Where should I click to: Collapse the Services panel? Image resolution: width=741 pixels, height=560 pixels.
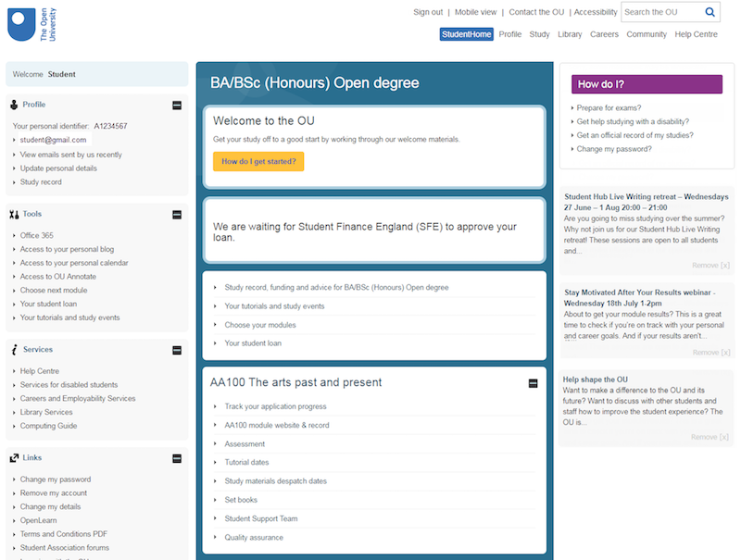point(177,350)
